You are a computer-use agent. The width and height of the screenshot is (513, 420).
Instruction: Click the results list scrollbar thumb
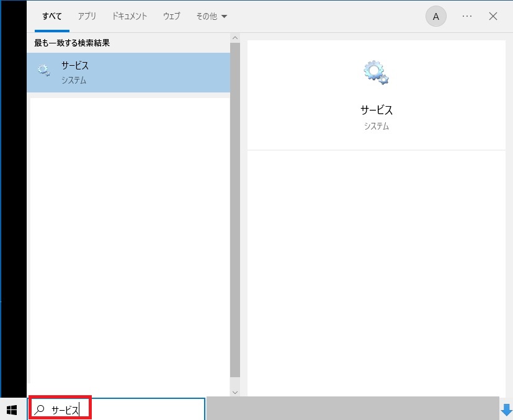click(234, 211)
